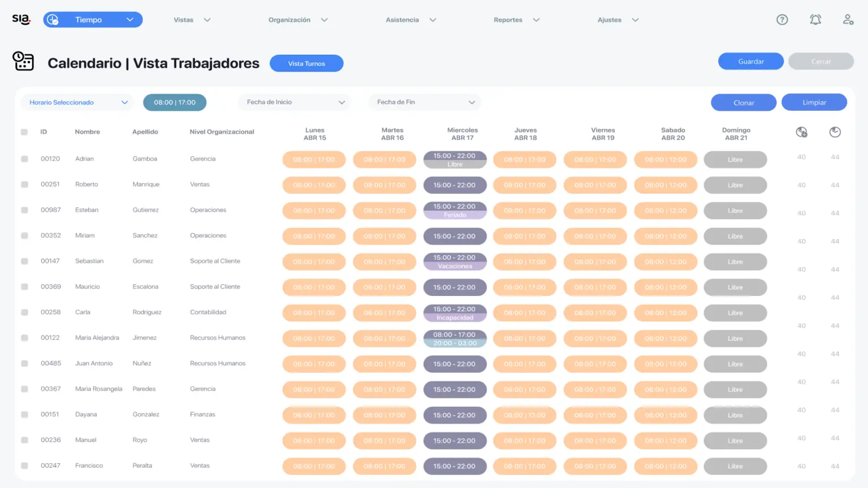This screenshot has height=488, width=868.
Task: Click the globe clock column header icon
Action: (x=801, y=132)
